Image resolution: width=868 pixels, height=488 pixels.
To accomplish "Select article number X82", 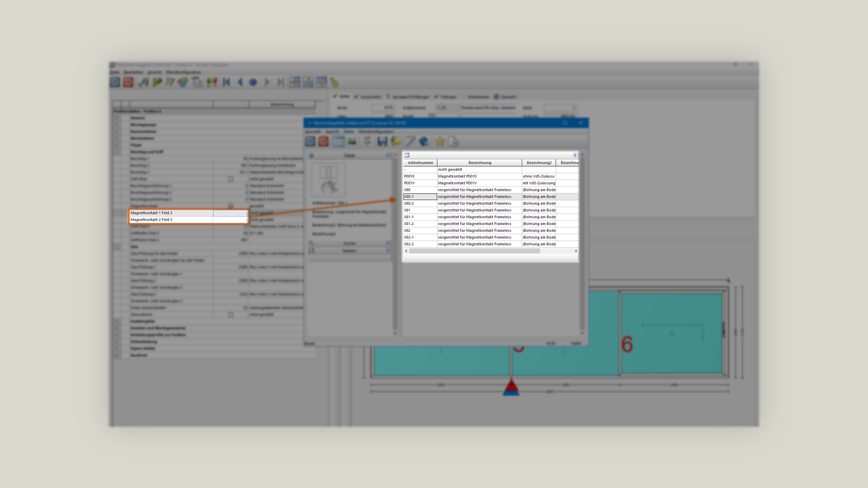I will pyautogui.click(x=420, y=230).
